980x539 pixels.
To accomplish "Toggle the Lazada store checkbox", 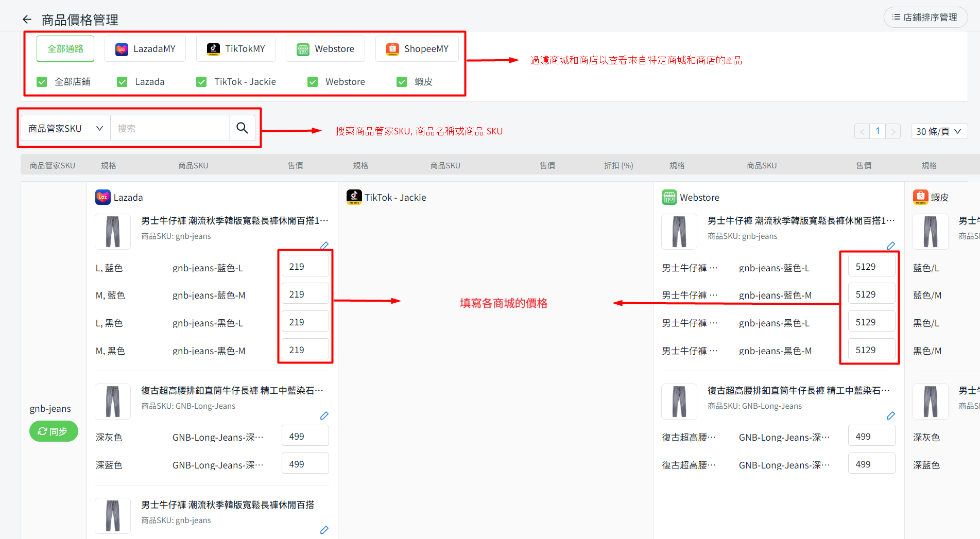I will (122, 82).
